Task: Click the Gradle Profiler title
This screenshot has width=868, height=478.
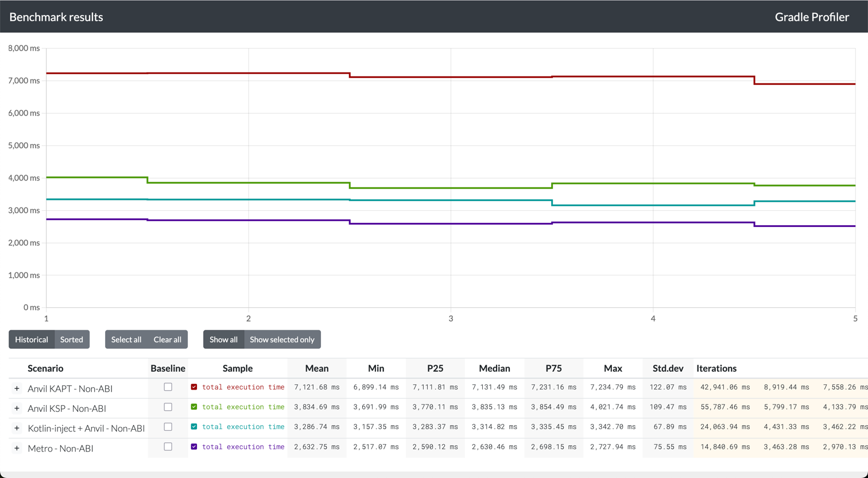Action: [811, 17]
